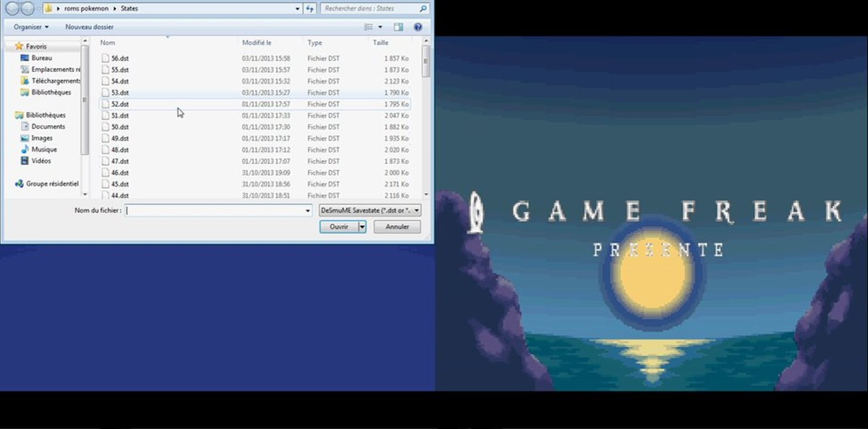This screenshot has height=429, width=868.
Task: Open the Ouvrir button split arrow
Action: tap(361, 227)
